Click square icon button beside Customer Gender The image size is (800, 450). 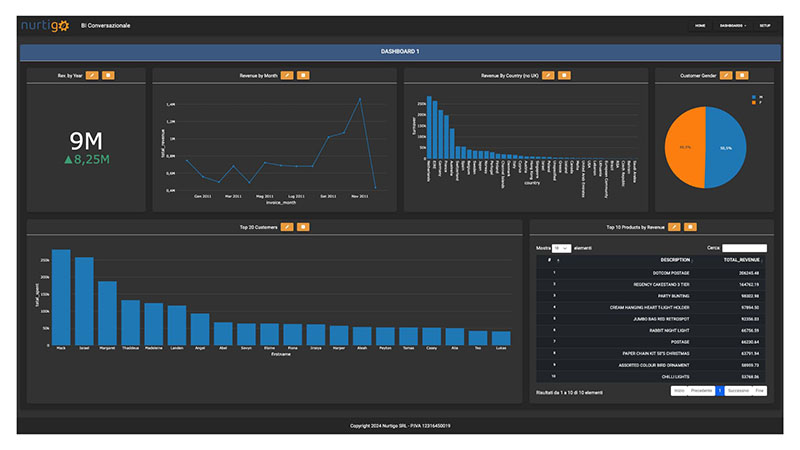(742, 76)
